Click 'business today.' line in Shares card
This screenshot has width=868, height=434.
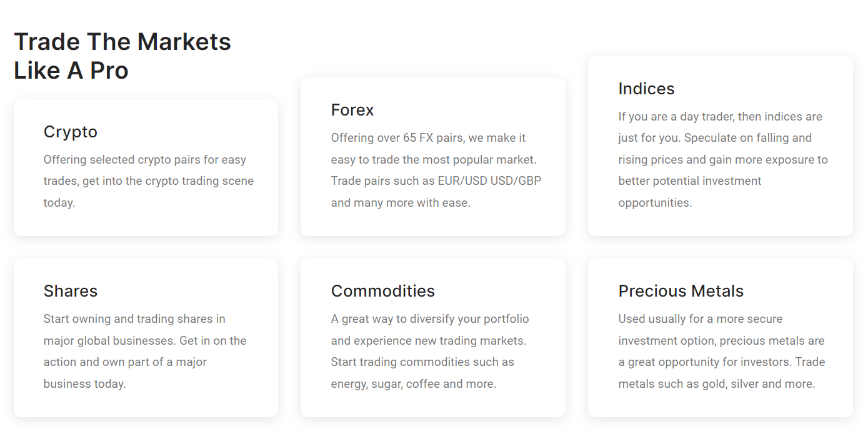click(x=85, y=384)
